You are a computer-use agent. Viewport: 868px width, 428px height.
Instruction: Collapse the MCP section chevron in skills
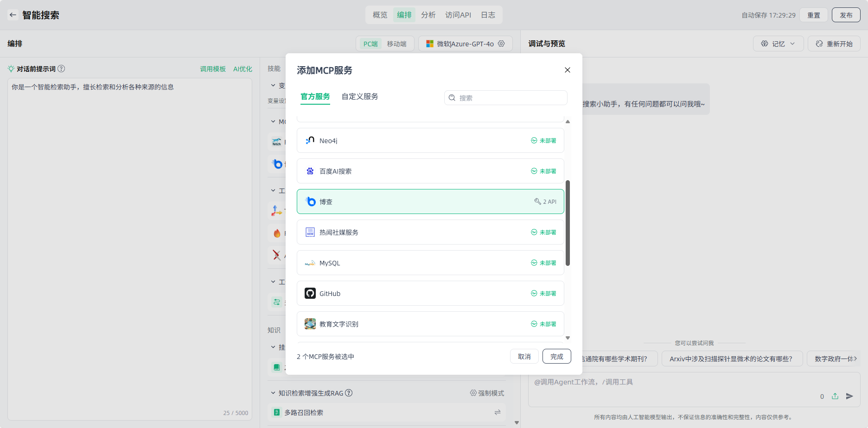tap(273, 121)
